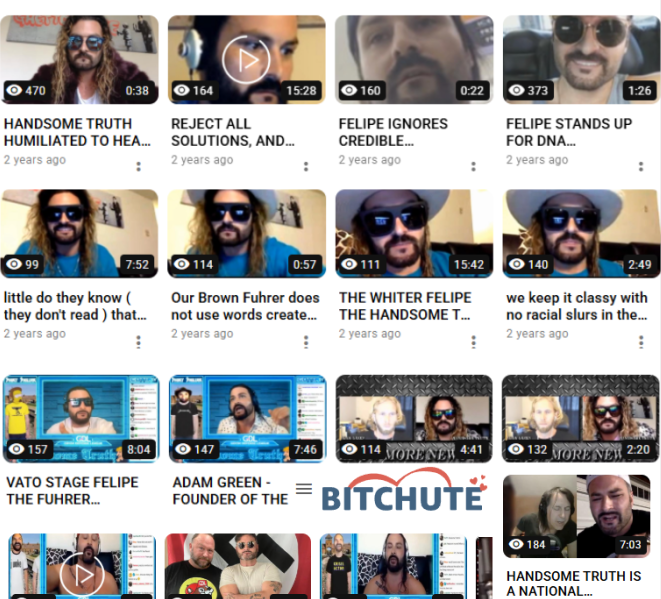Open title link we keep it classy
661x599 pixels.
tap(577, 306)
